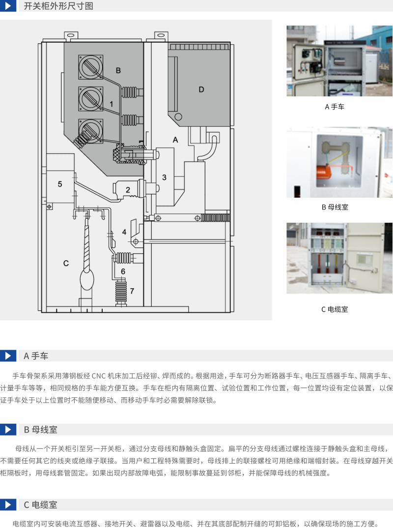393x532 pixels.
Task: Click the arrow icon beside 开关柜外形尺寸图
Action: point(8,6)
